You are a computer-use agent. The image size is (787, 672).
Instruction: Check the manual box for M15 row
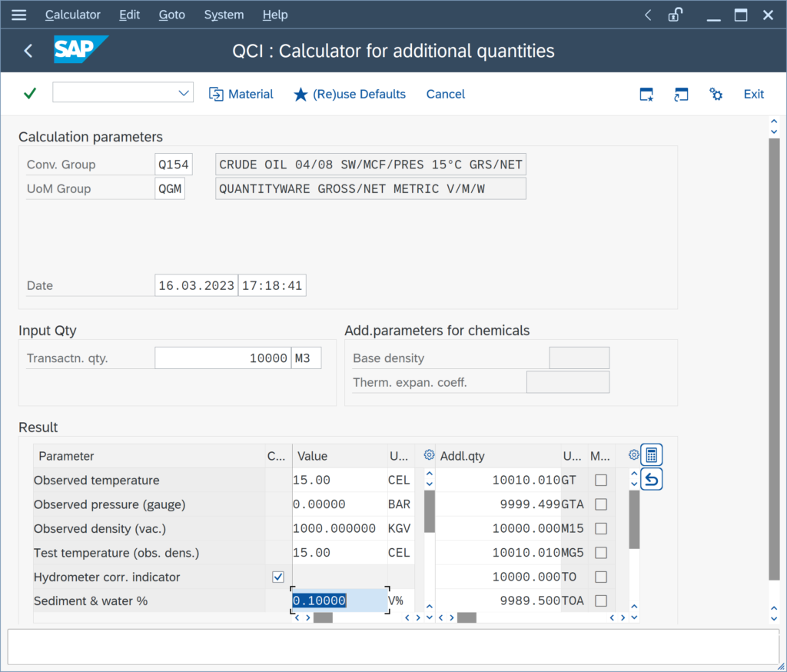[601, 528]
